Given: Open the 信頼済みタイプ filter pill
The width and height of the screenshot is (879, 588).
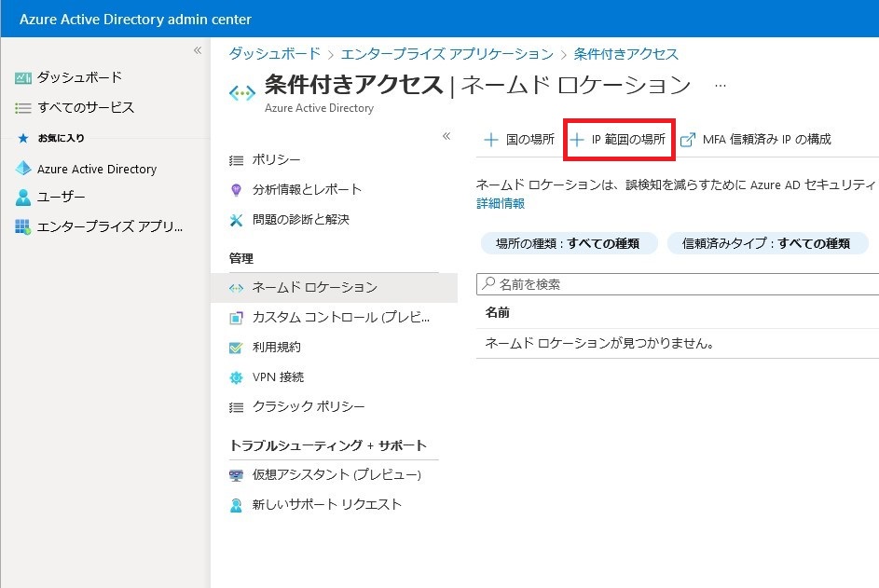Looking at the screenshot, I should [x=767, y=243].
